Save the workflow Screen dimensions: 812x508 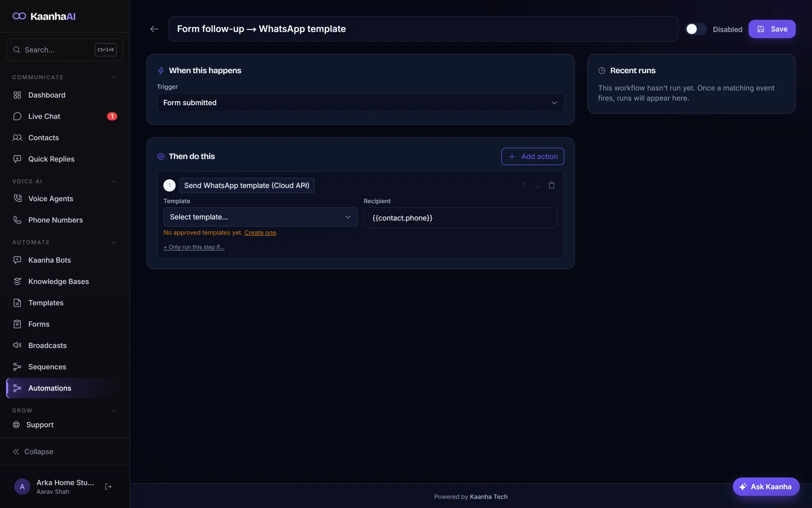coord(772,29)
